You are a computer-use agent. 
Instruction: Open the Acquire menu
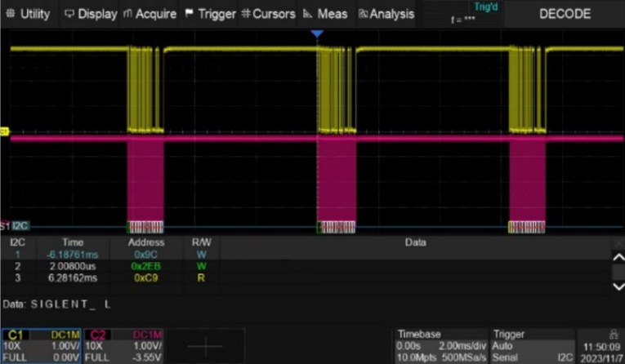[x=150, y=14]
